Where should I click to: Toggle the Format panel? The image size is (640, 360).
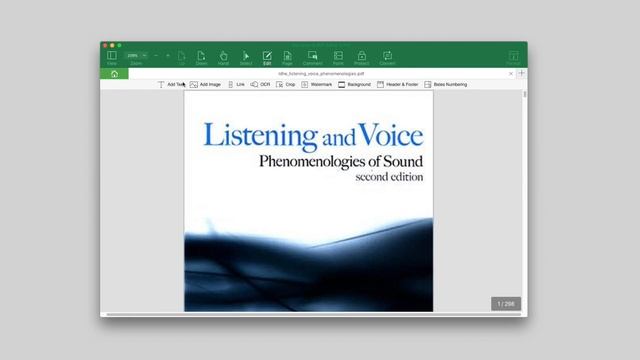point(513,58)
